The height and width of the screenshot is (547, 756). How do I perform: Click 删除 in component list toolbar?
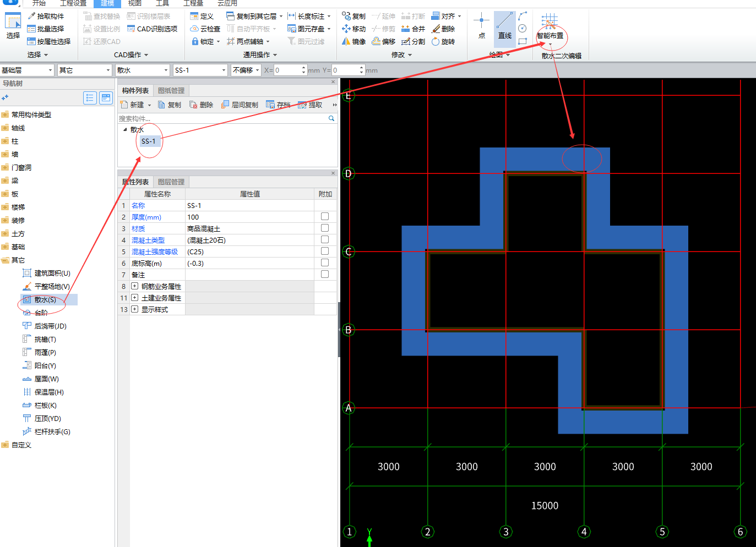201,105
